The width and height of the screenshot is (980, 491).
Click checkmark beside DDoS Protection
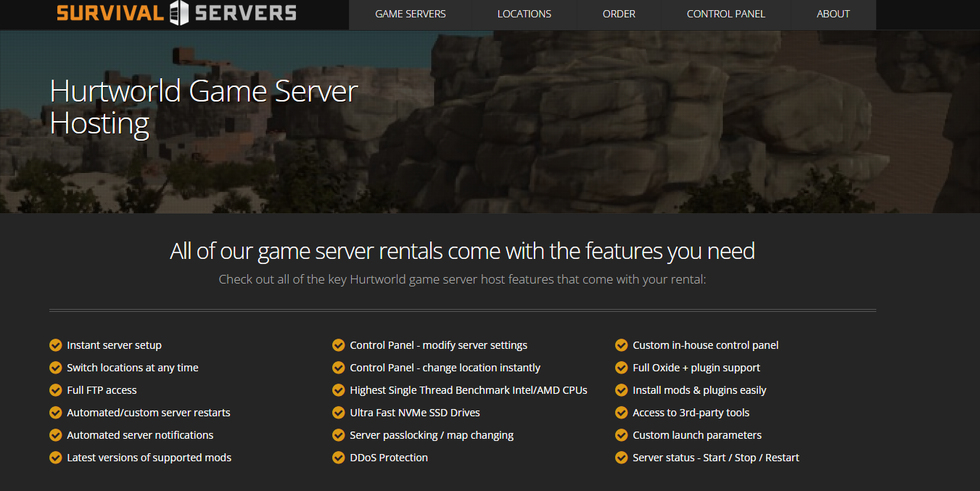(x=338, y=458)
